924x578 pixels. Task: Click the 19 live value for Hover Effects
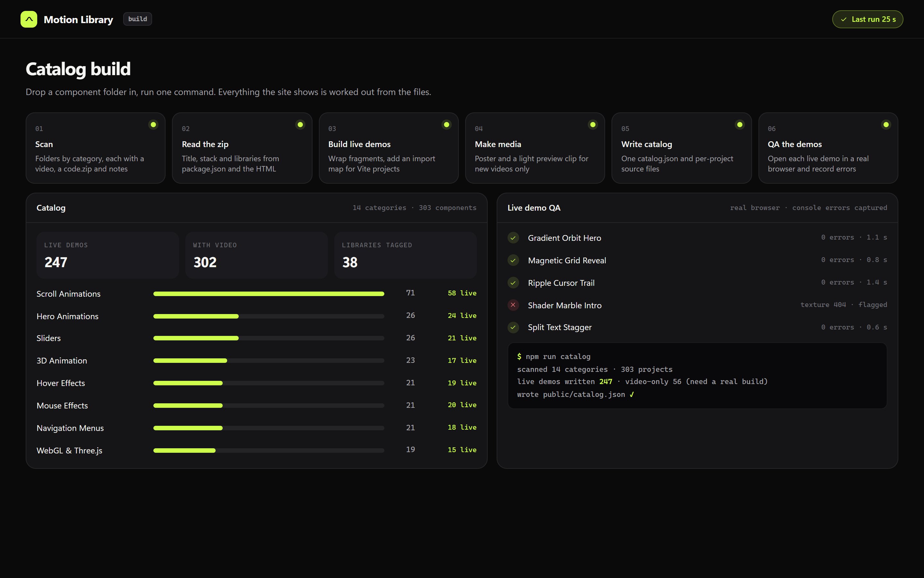pyautogui.click(x=462, y=383)
